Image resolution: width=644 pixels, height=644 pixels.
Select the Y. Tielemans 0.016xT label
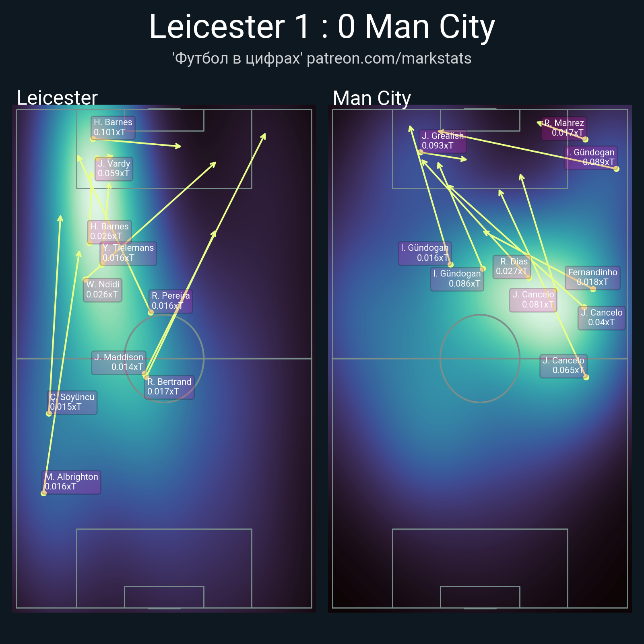pos(128,253)
